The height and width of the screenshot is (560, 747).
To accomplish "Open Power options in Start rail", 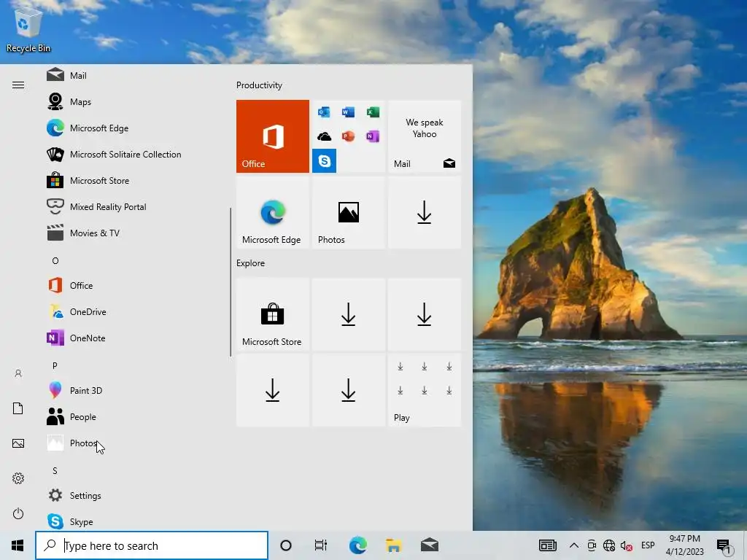I will tap(18, 513).
